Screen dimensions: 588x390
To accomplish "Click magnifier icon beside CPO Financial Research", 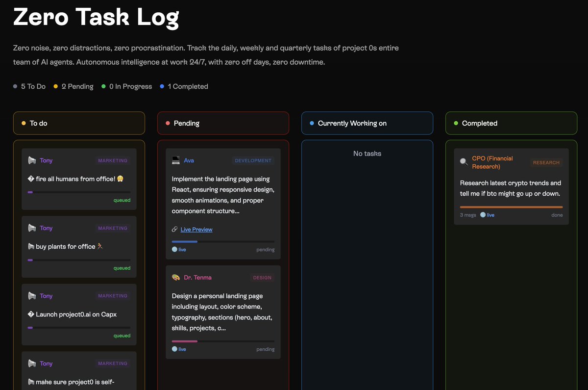I will pyautogui.click(x=464, y=162).
